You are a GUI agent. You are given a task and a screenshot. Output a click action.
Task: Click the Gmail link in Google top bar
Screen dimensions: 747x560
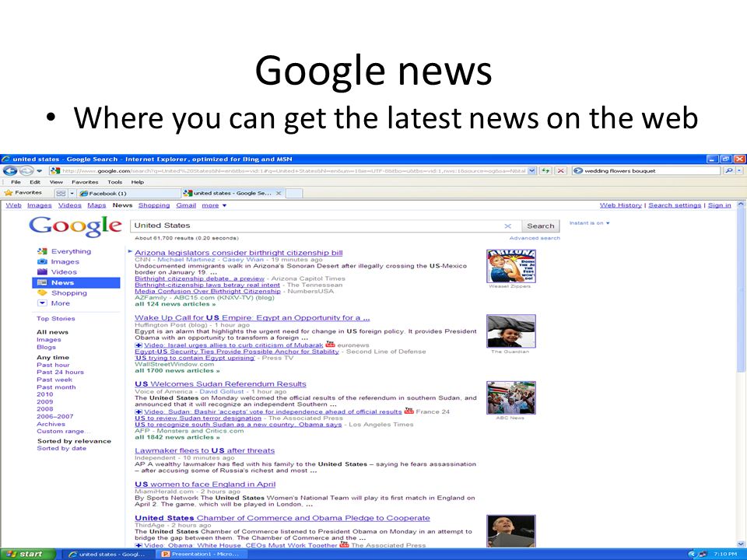tap(186, 205)
